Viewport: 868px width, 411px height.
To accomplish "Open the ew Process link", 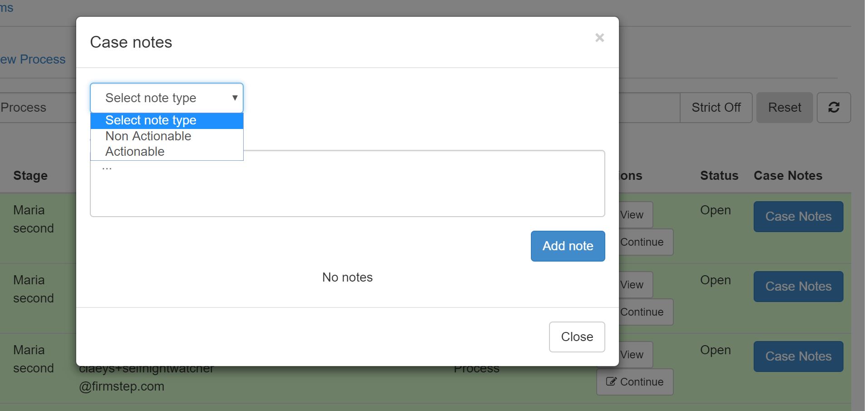I will [32, 59].
